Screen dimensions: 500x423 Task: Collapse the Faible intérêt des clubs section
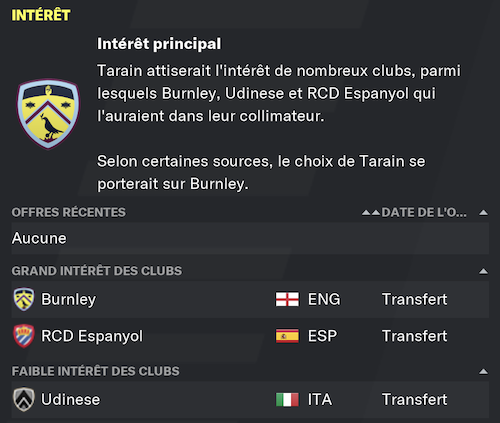tap(483, 371)
